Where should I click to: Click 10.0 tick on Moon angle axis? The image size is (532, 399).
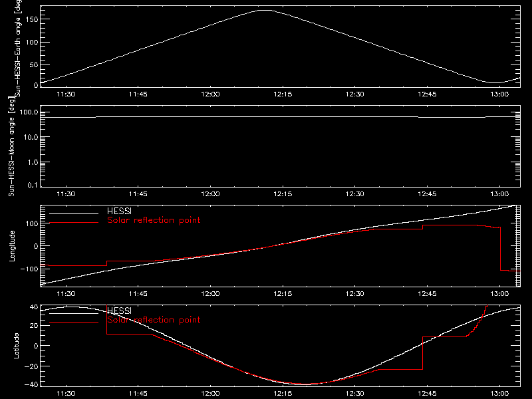click(x=31, y=137)
